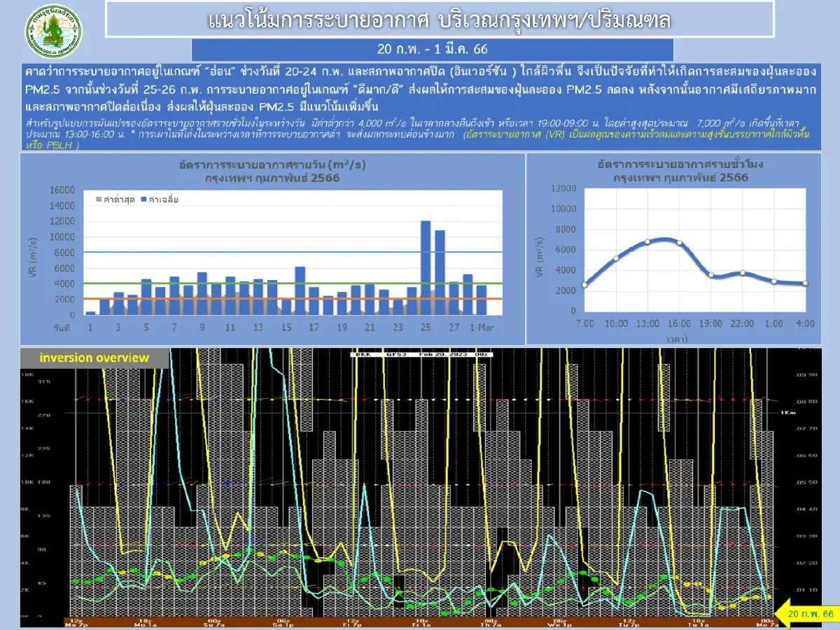
Task: Click the grey ค่าต่ำสุด legend marker
Action: (x=99, y=200)
